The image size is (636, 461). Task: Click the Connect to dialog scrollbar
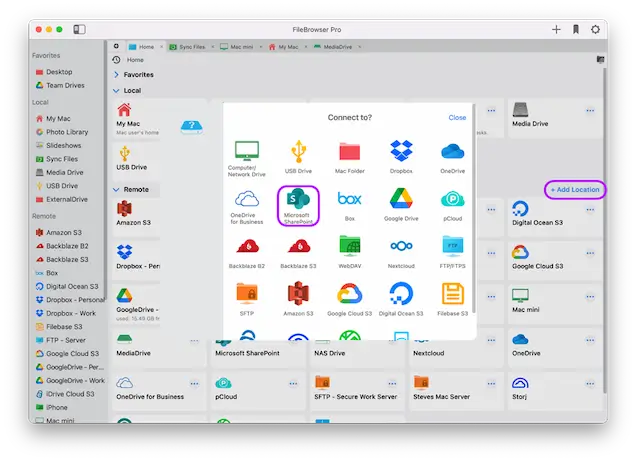tap(473, 209)
